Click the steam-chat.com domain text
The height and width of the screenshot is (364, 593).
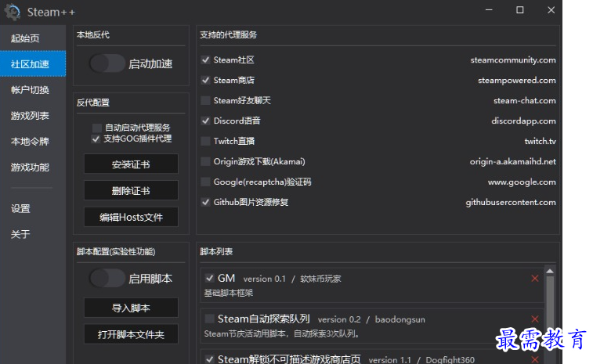tap(525, 100)
